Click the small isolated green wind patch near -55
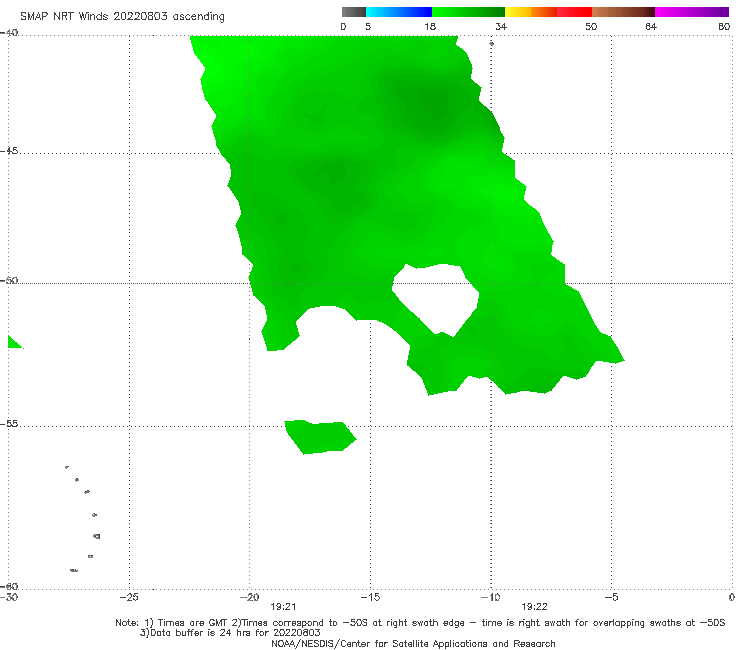This screenshot has width=740, height=650. (x=320, y=437)
